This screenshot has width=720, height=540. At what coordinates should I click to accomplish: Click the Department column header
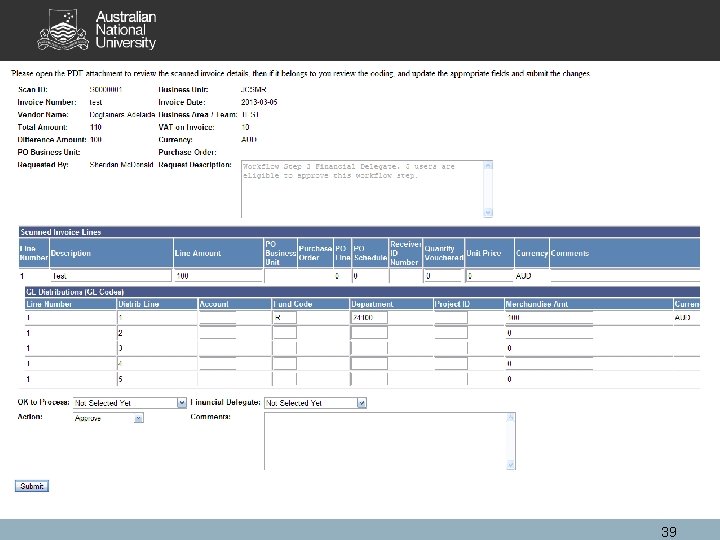[392, 304]
